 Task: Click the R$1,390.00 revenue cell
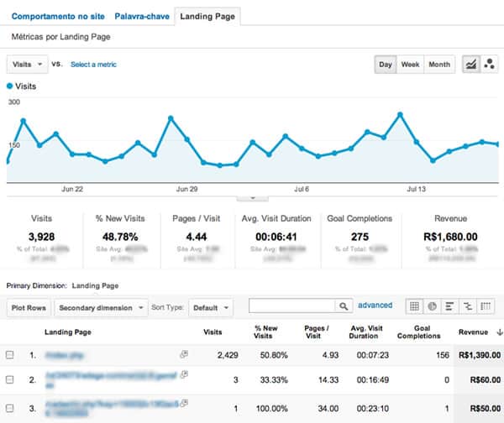click(480, 355)
